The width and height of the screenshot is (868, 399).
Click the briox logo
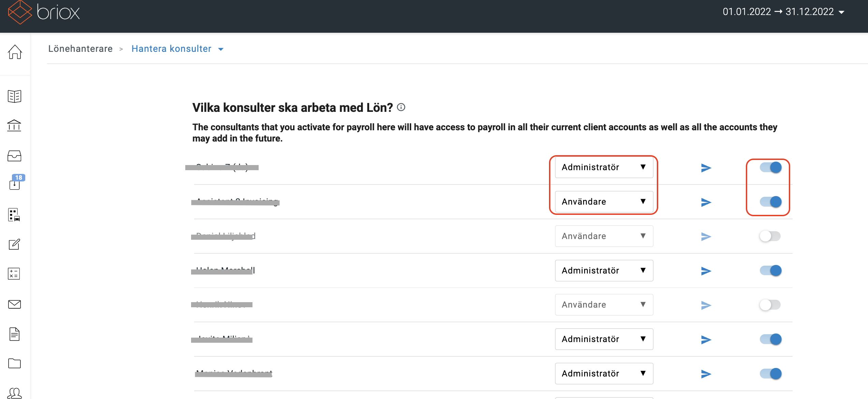[44, 12]
